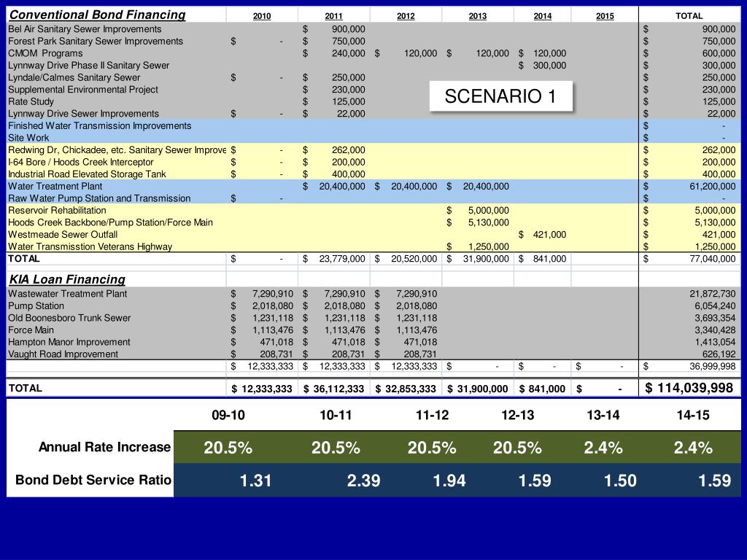Select Hampton Manor Improvement label

coord(69,342)
